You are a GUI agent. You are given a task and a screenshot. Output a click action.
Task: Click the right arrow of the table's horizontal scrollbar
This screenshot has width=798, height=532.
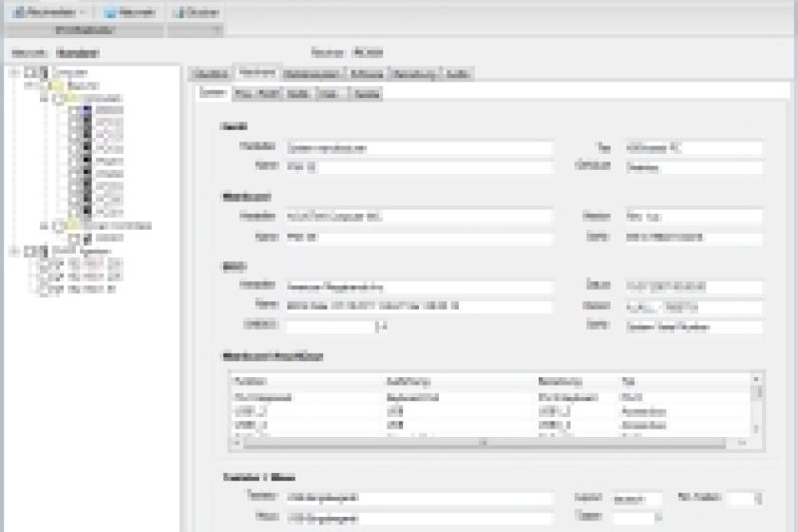[x=742, y=444]
